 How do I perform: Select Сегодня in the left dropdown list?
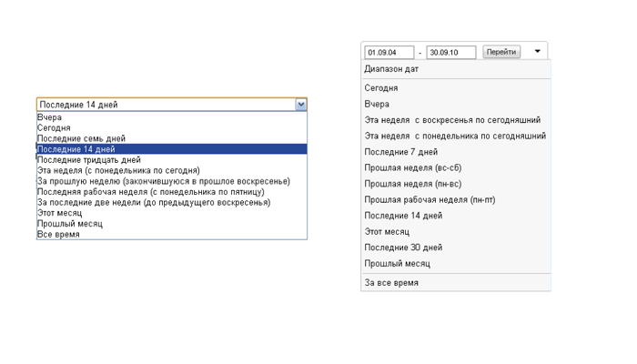172,128
